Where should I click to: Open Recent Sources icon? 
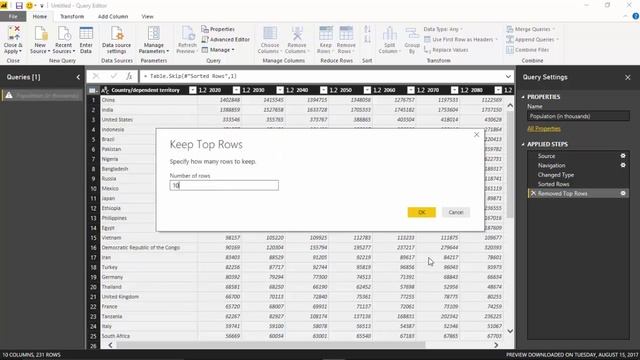[x=64, y=40]
